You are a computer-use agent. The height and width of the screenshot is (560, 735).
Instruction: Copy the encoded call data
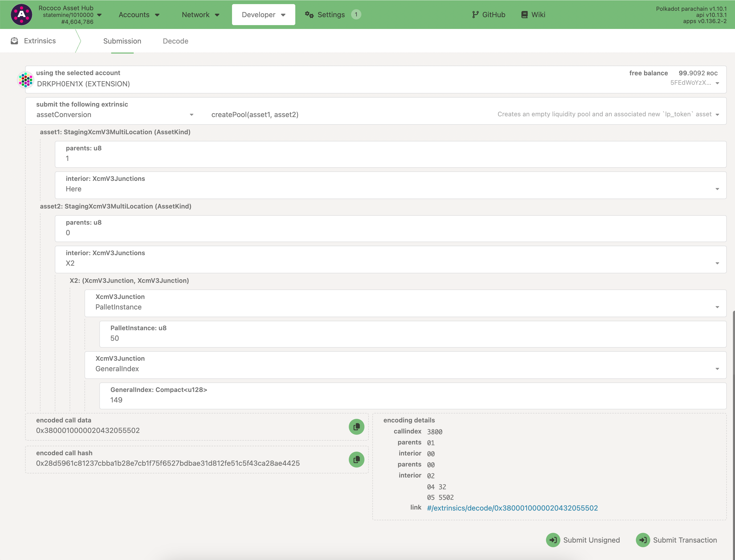point(356,427)
